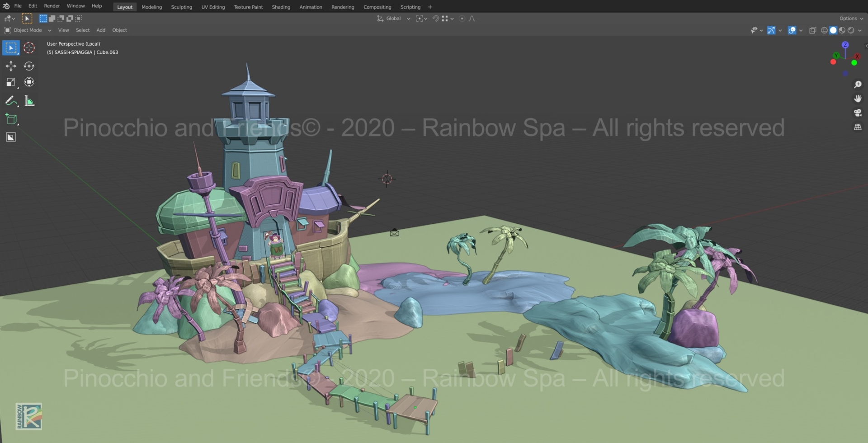868x443 pixels.
Task: Switch to Solid viewport shading
Action: [833, 30]
